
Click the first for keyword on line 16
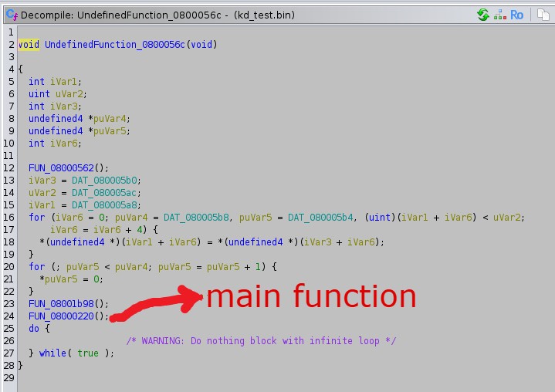coord(37,218)
